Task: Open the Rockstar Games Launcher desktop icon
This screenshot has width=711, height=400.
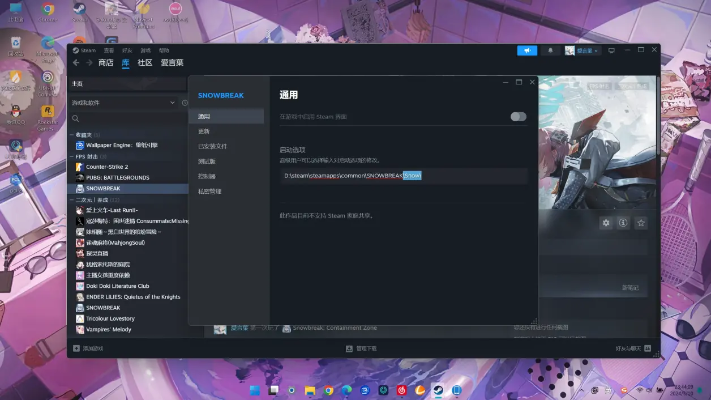Action: [x=48, y=118]
